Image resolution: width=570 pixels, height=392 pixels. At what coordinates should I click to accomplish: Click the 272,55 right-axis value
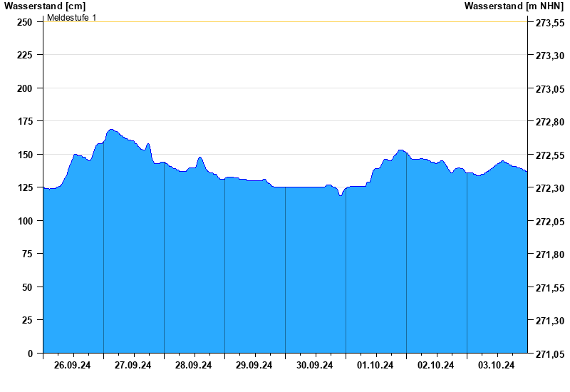(x=550, y=155)
